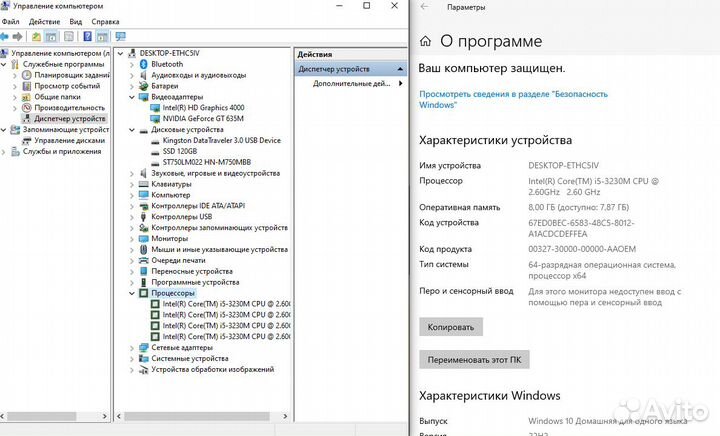720x436 pixels.
Task: Click the Производительность performance icon
Action: (27, 108)
